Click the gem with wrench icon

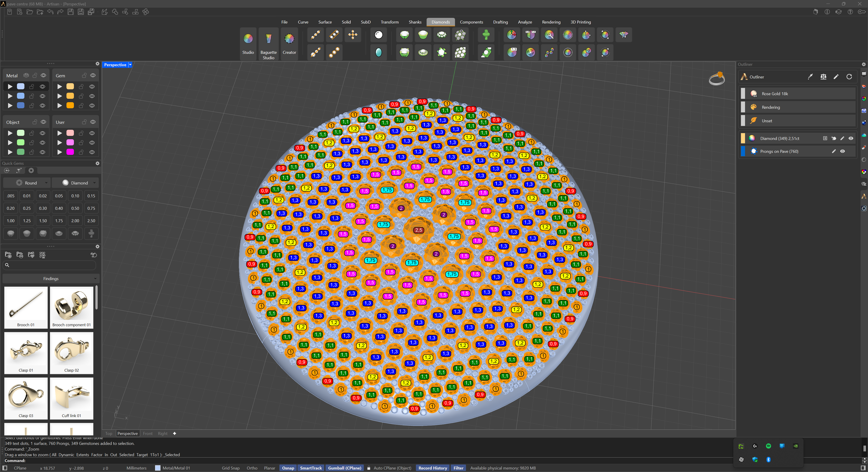[549, 35]
